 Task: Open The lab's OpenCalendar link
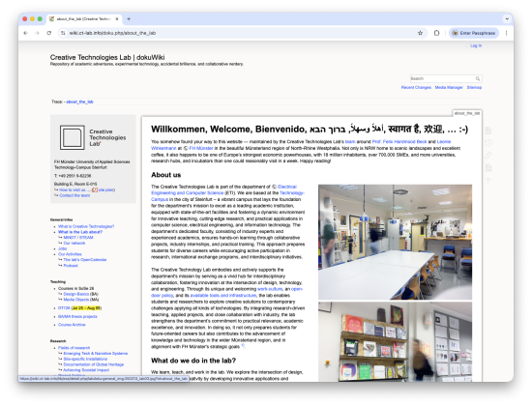coord(85,260)
